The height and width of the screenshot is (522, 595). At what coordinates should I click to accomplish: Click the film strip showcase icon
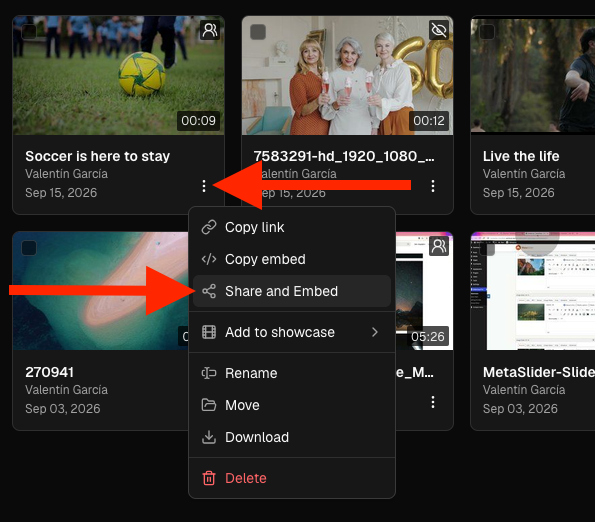pyautogui.click(x=209, y=332)
